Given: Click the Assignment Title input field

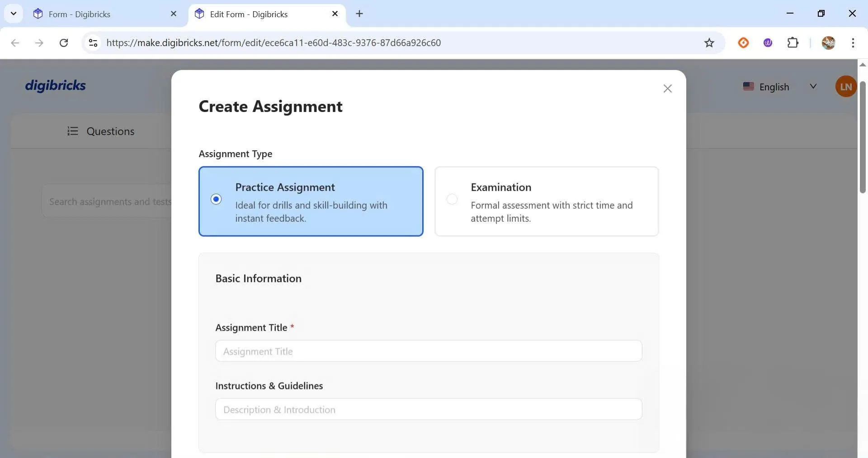Looking at the screenshot, I should click(x=428, y=351).
